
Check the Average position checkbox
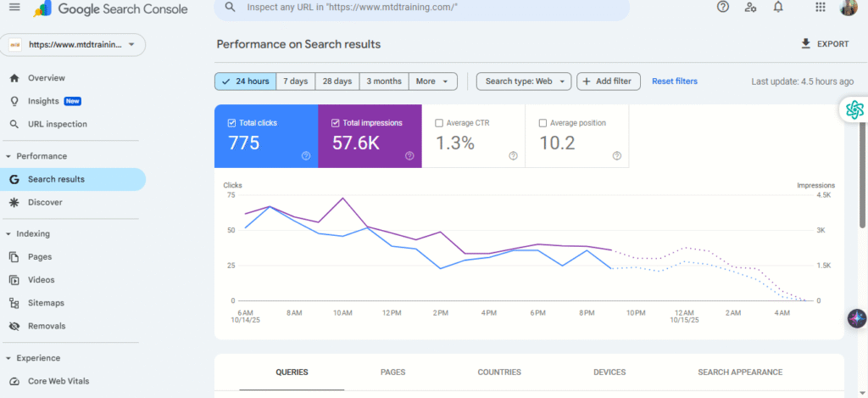coord(543,123)
